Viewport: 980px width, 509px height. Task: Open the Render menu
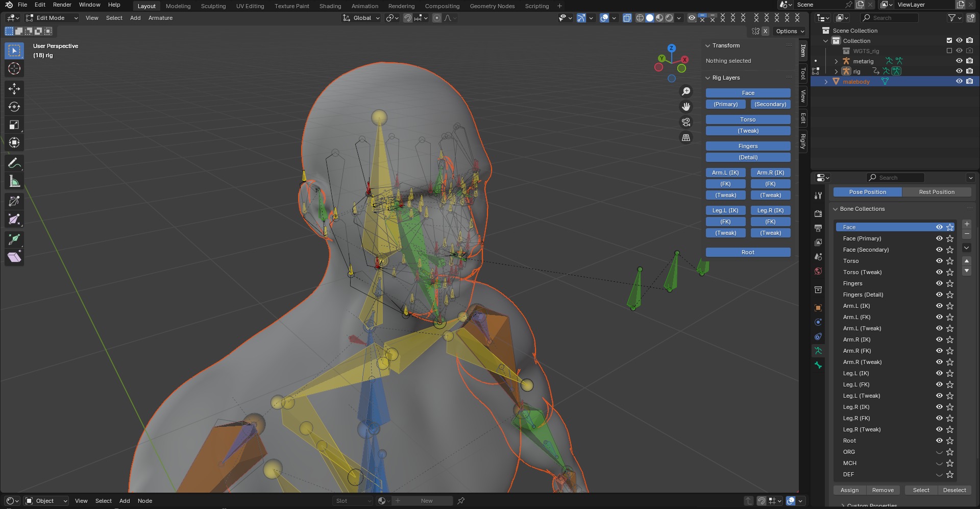62,5
